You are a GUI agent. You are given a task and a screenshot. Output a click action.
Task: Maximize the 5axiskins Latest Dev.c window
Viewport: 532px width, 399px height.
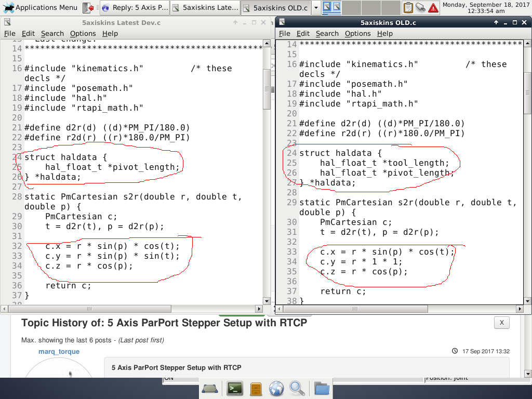(254, 22)
